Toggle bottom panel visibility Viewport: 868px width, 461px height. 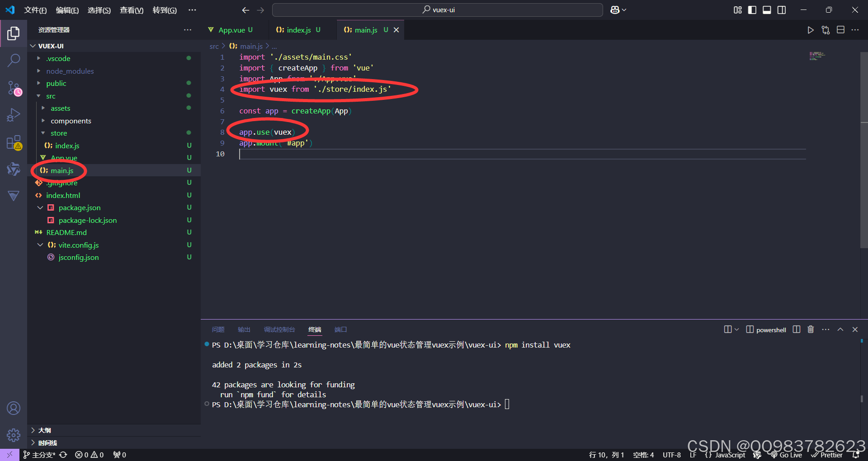(767, 10)
